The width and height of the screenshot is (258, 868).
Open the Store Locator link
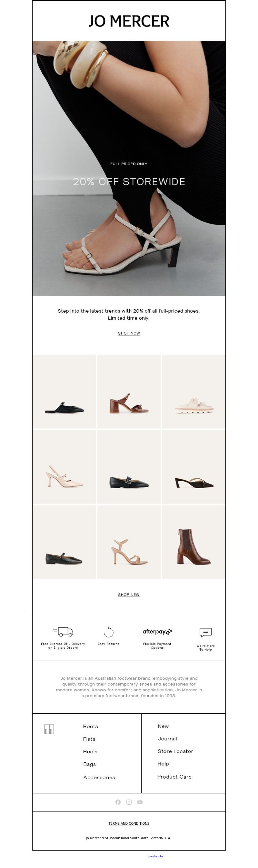coord(175,751)
